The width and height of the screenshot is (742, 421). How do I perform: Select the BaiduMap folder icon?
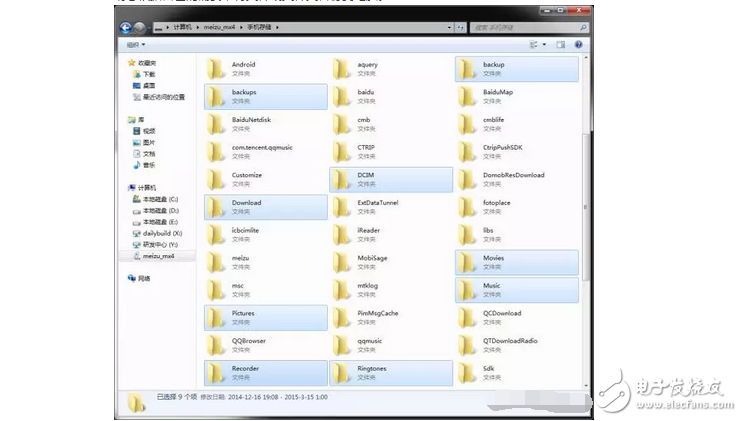467,96
